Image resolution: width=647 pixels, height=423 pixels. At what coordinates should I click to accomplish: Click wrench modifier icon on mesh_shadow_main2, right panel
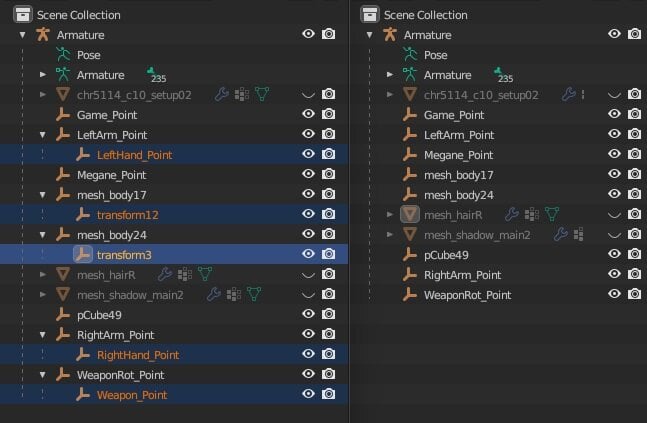(561, 234)
